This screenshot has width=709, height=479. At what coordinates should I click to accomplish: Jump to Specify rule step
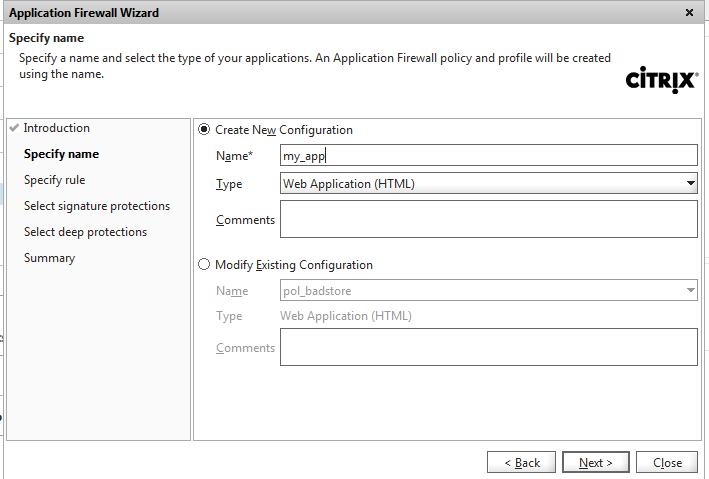pos(54,180)
